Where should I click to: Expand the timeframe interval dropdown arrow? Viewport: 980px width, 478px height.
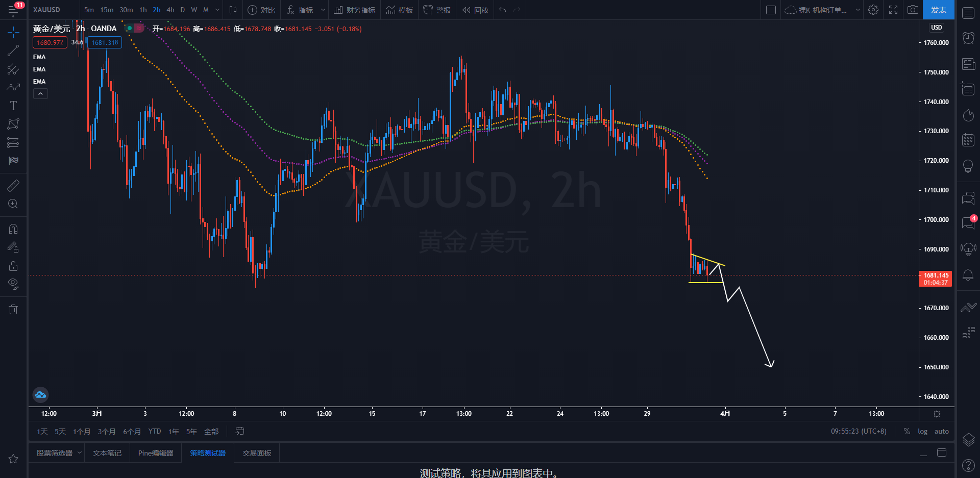click(x=217, y=10)
